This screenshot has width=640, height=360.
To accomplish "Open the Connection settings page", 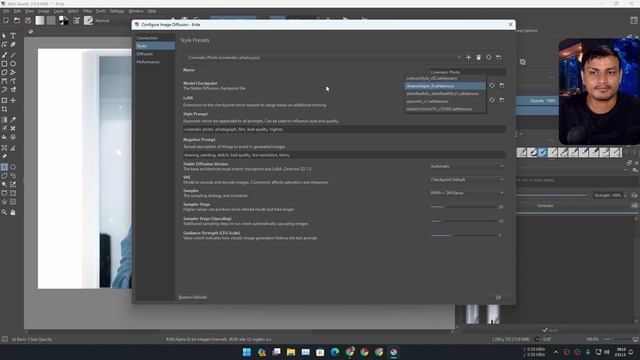I will pos(156,38).
